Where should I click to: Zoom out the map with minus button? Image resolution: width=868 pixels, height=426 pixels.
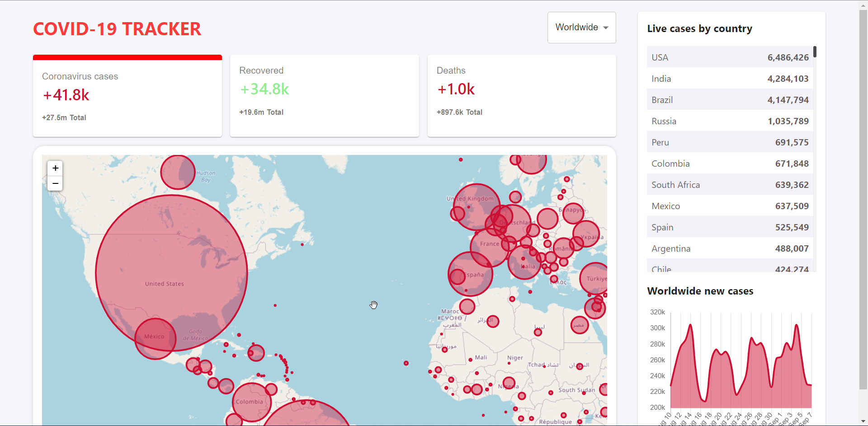pyautogui.click(x=55, y=183)
